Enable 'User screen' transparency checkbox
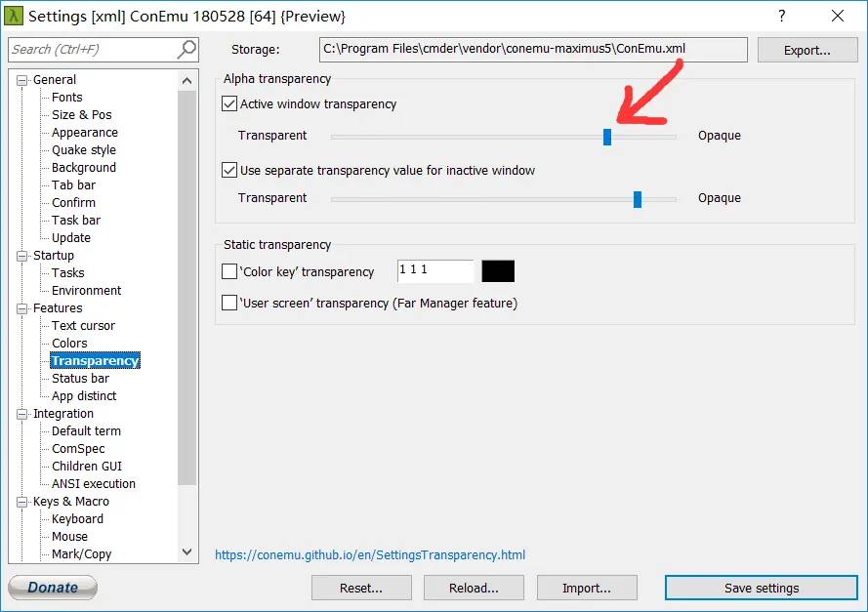The width and height of the screenshot is (868, 612). click(x=229, y=303)
